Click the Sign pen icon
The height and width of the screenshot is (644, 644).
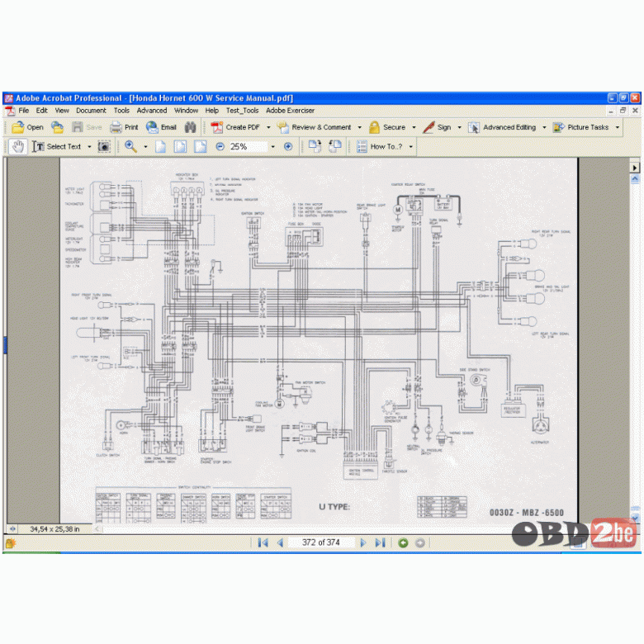429,127
